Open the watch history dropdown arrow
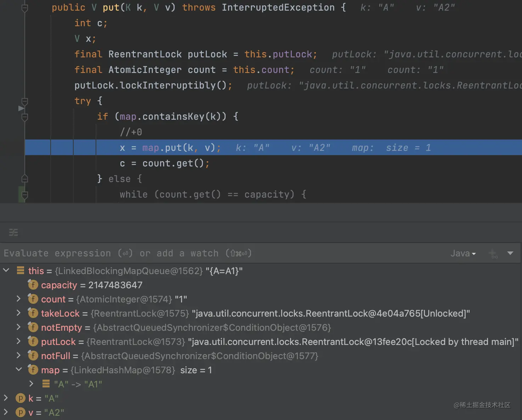The height and width of the screenshot is (420, 522). pyautogui.click(x=510, y=253)
